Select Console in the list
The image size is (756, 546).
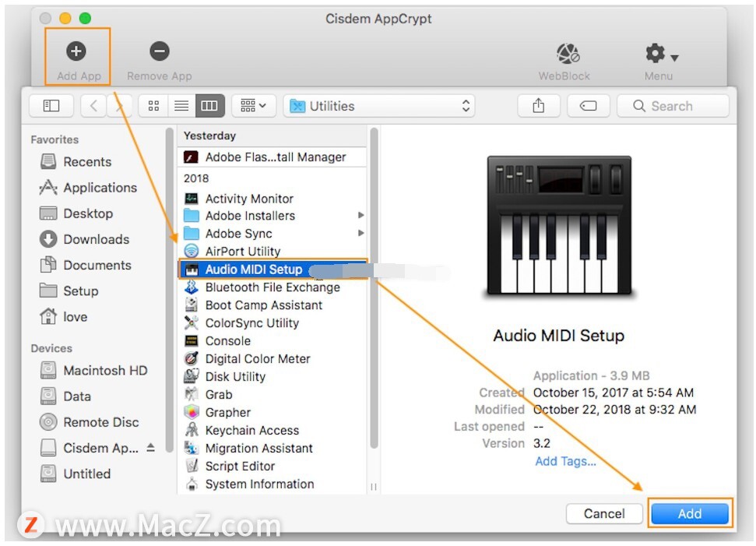coord(272,341)
